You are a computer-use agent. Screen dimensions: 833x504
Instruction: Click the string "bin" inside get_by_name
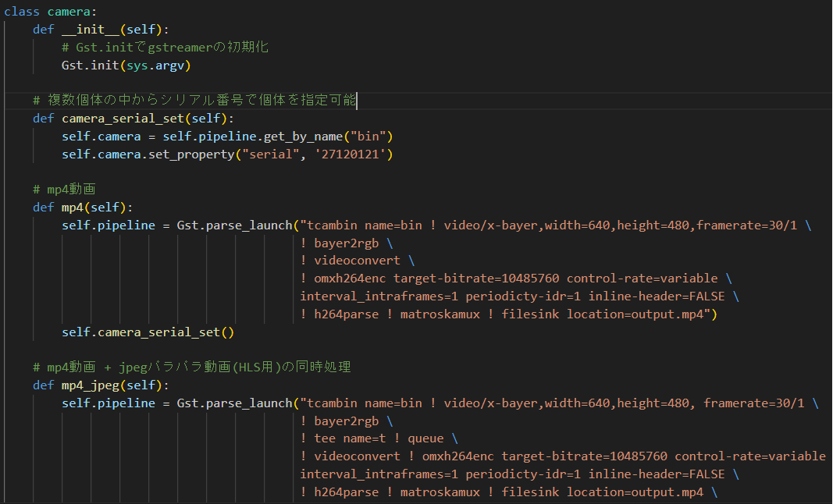368,137
